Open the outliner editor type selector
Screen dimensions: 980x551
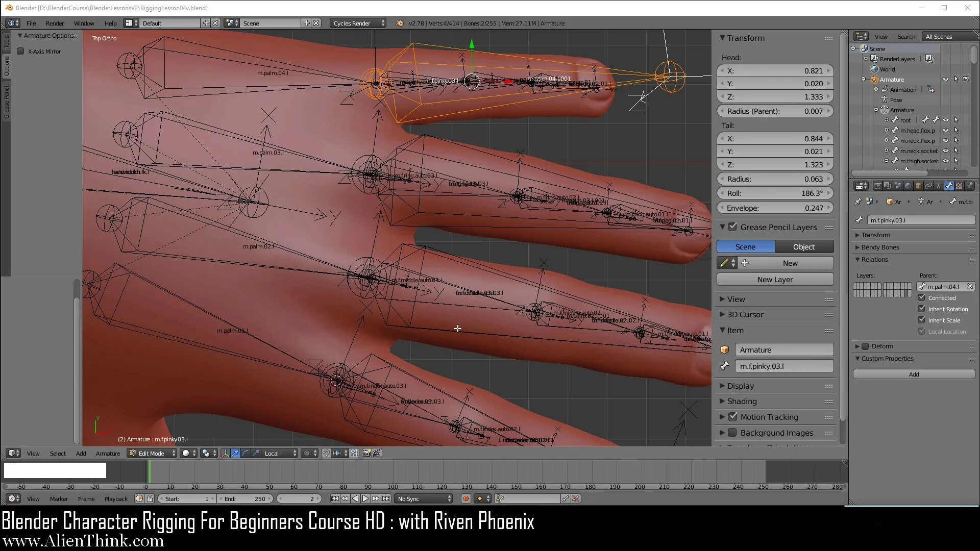tap(862, 36)
